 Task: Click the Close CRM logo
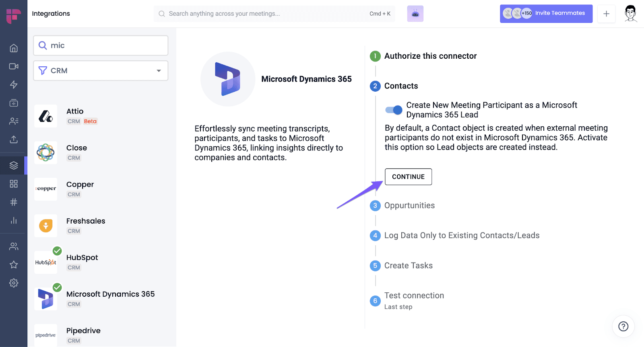coord(46,153)
